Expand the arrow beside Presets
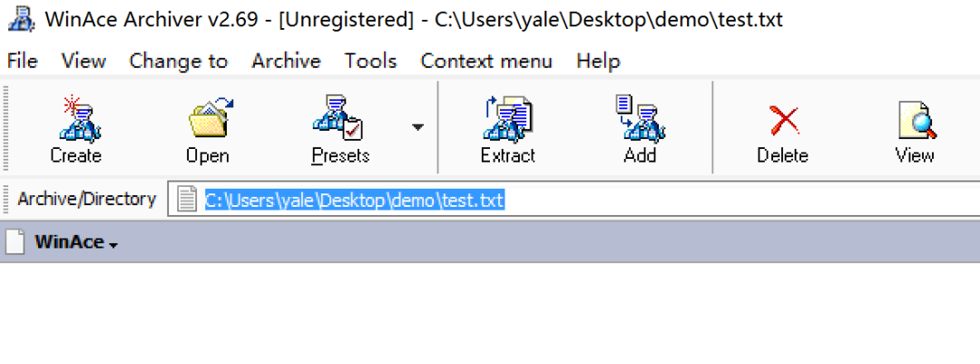The image size is (980, 364). pyautogui.click(x=417, y=128)
